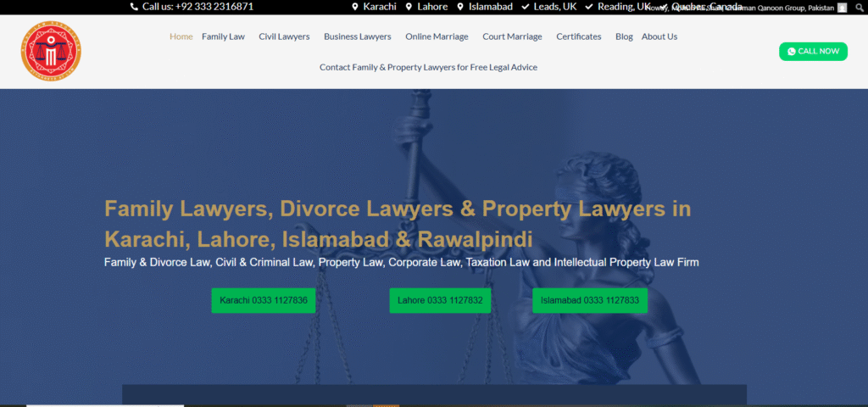Click the round red law firm logo

(51, 52)
